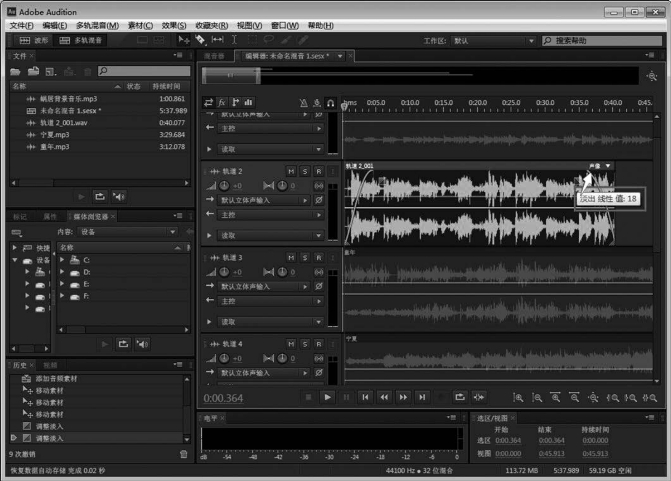Click the Open File folder icon

pos(16,72)
